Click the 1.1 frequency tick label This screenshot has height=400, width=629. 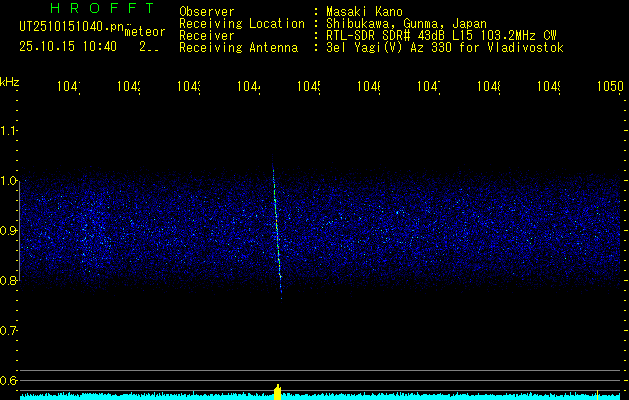click(x=9, y=131)
